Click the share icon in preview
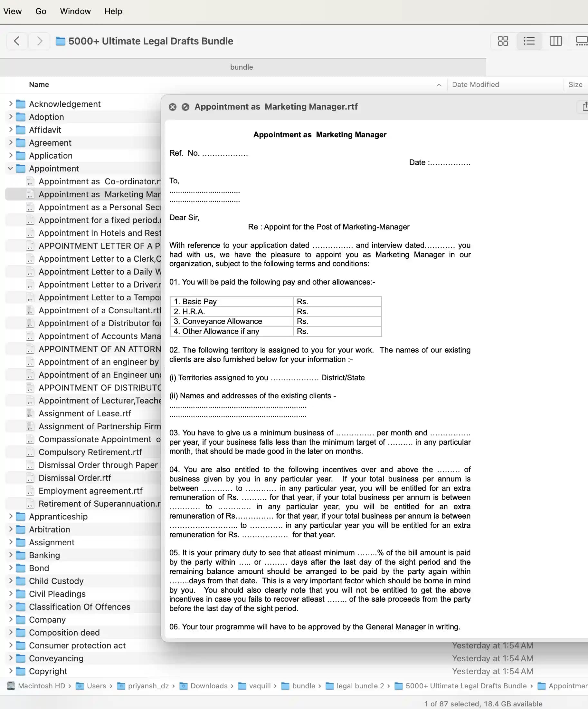 coord(585,107)
